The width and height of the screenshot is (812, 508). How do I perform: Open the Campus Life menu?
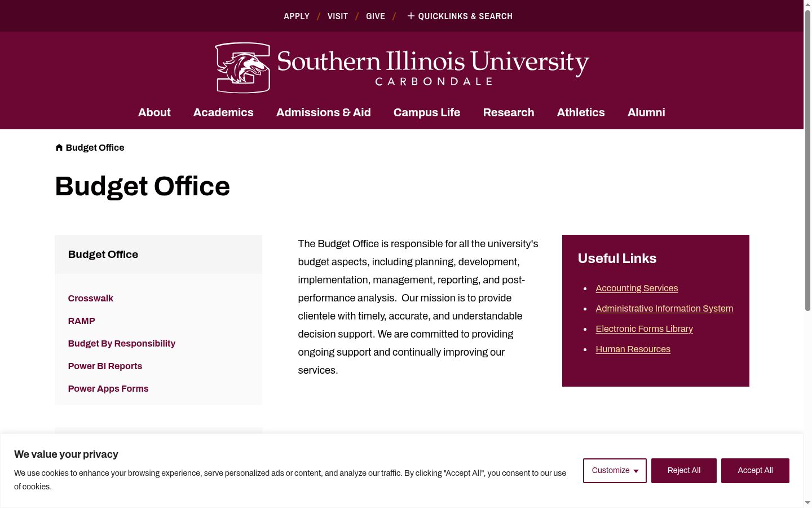[427, 112]
